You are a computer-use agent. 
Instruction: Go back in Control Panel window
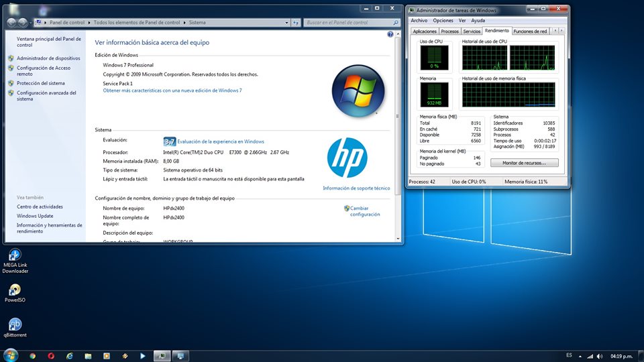11,23
